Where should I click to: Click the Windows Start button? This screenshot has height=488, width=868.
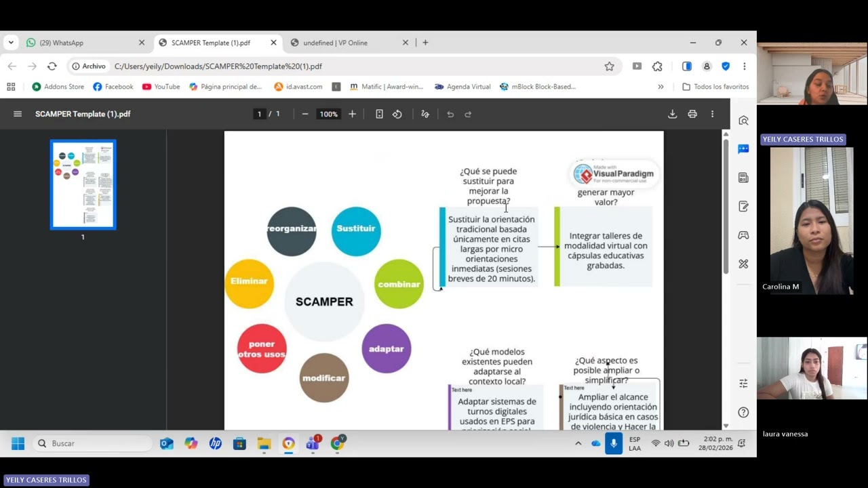tap(18, 443)
